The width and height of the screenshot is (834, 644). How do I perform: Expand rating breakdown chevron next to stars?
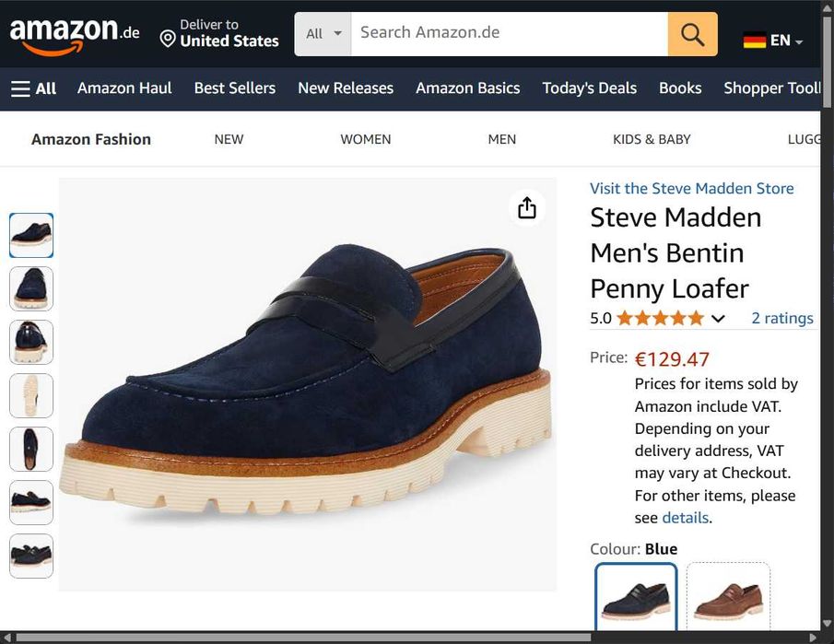(719, 319)
